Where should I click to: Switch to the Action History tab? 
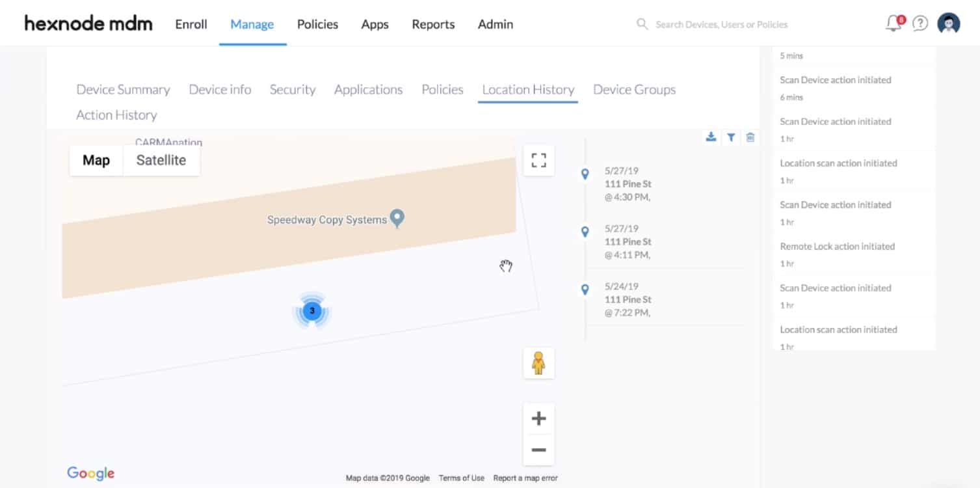pyautogui.click(x=116, y=115)
